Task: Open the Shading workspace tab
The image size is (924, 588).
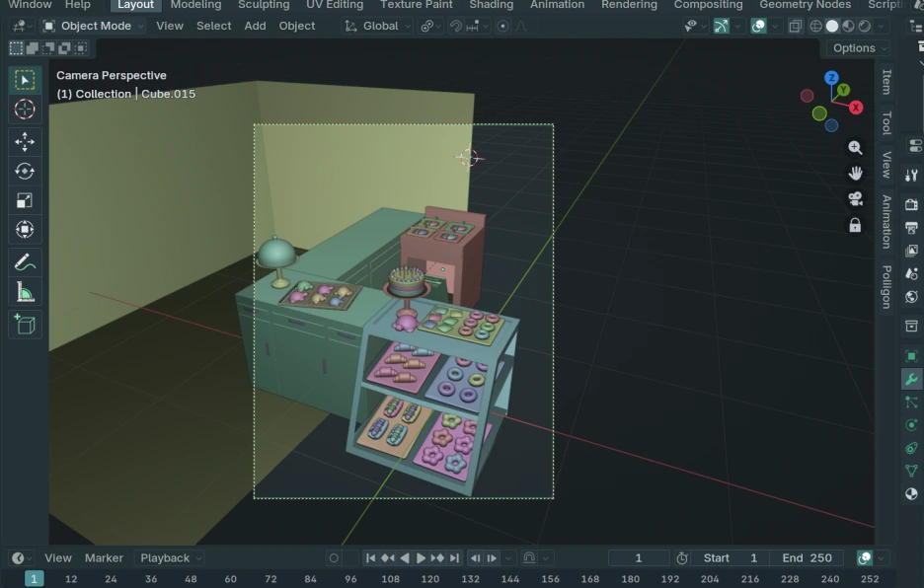Action: click(x=491, y=5)
